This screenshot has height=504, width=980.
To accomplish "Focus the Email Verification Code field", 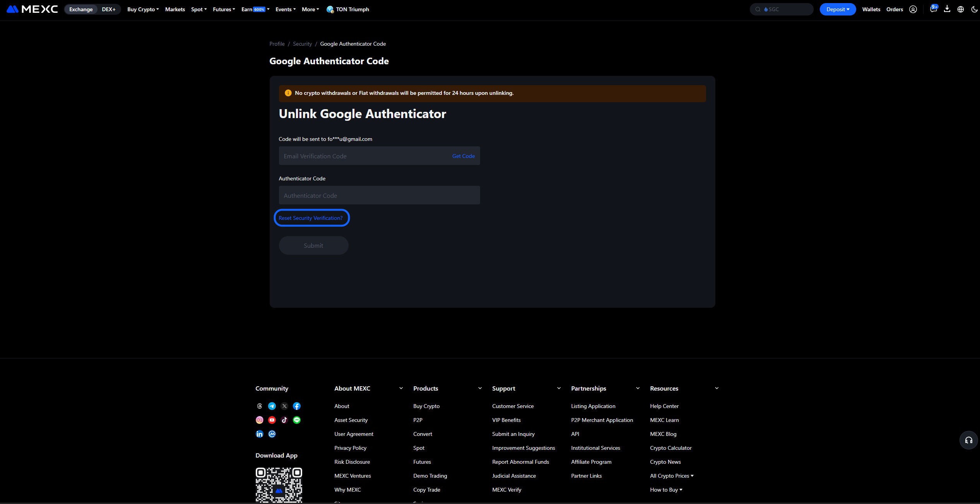I will [379, 156].
